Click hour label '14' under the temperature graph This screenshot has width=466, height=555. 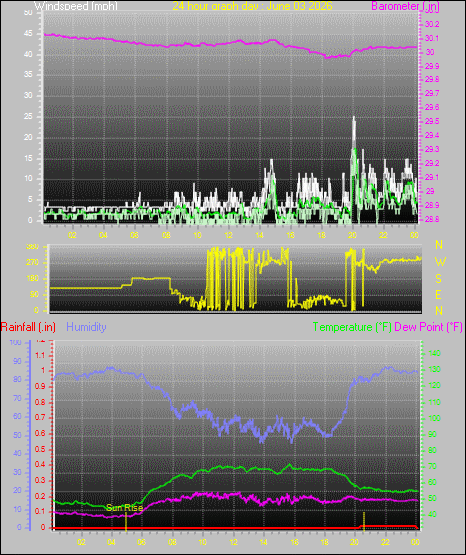pyautogui.click(x=263, y=542)
